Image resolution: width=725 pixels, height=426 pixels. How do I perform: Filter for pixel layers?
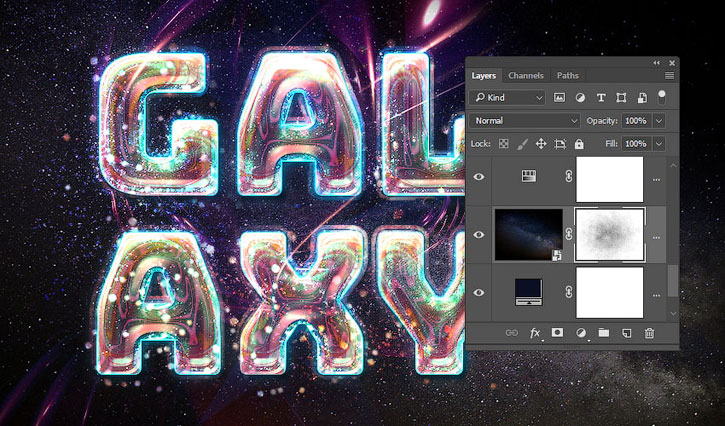pos(559,98)
